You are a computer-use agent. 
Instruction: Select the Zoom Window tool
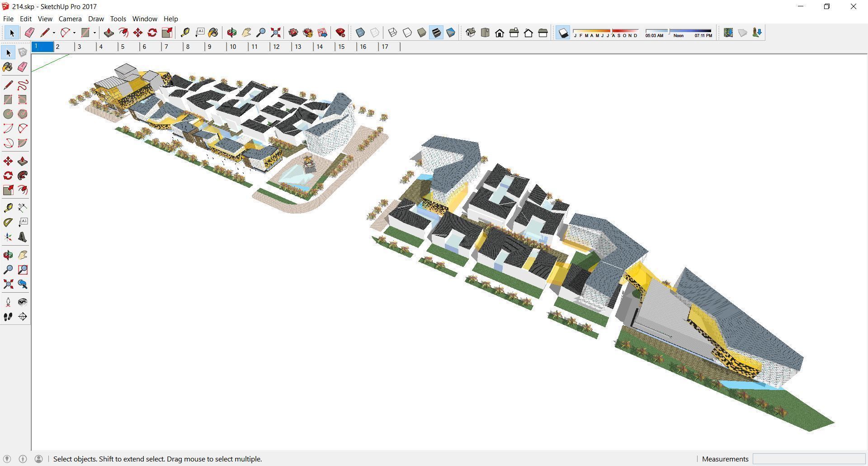tap(23, 270)
